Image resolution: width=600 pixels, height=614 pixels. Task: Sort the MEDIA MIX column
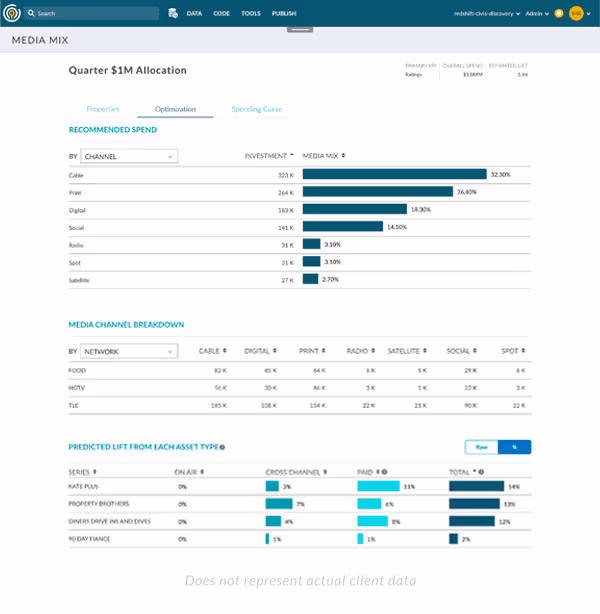coord(343,155)
